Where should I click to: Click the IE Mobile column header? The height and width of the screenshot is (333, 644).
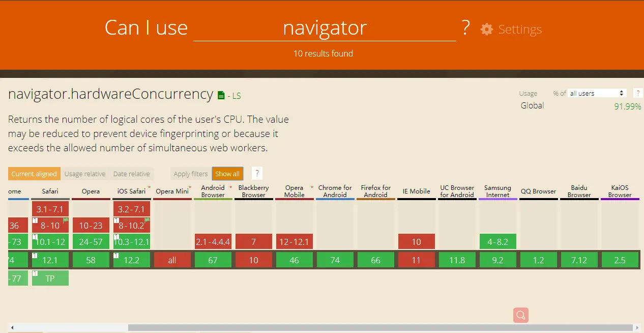417,191
